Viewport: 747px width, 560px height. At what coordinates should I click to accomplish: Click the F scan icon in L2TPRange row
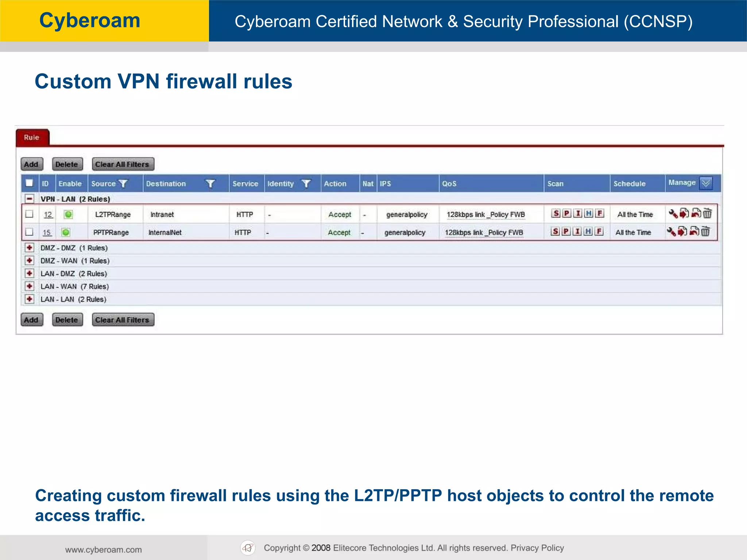(600, 213)
